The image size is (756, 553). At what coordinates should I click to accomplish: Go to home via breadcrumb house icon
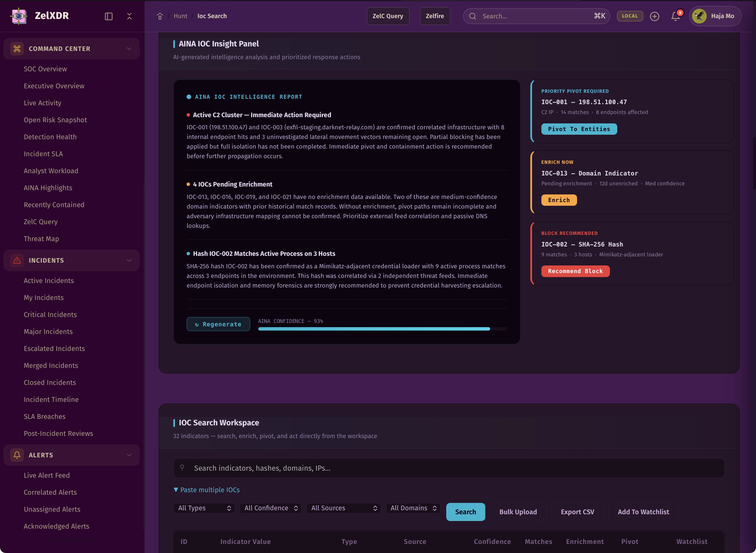160,16
